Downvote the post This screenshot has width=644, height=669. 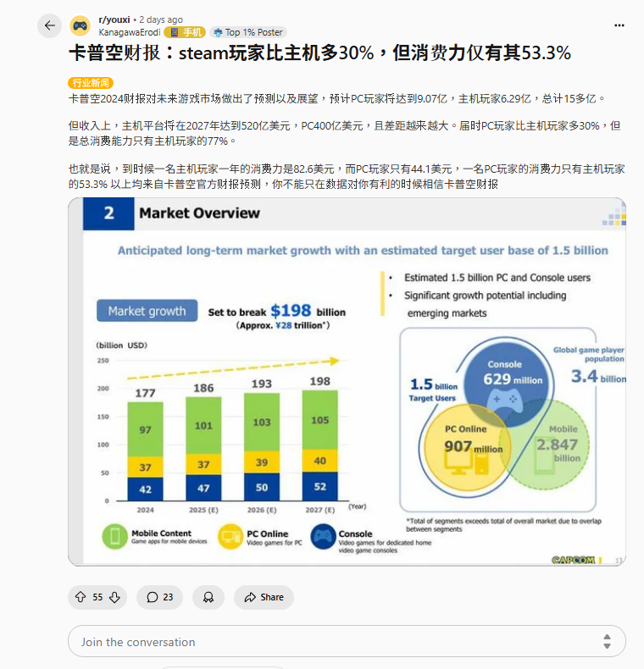tap(114, 597)
